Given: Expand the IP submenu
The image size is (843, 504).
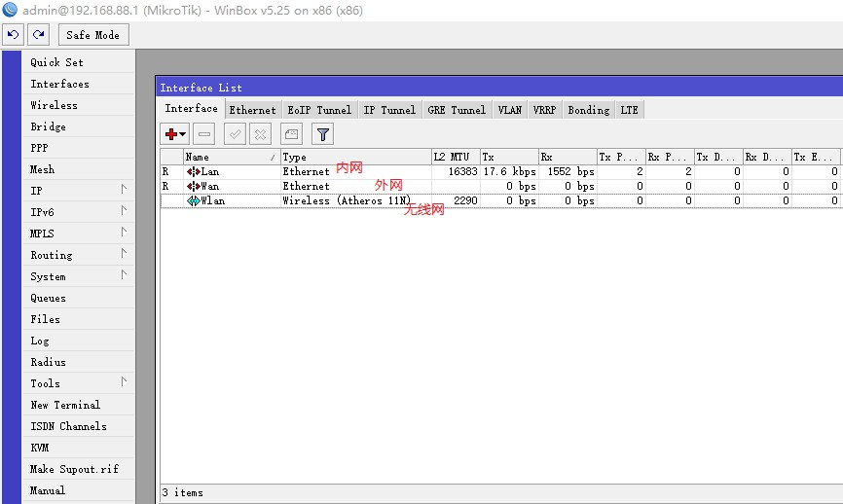Looking at the screenshot, I should coord(78,191).
